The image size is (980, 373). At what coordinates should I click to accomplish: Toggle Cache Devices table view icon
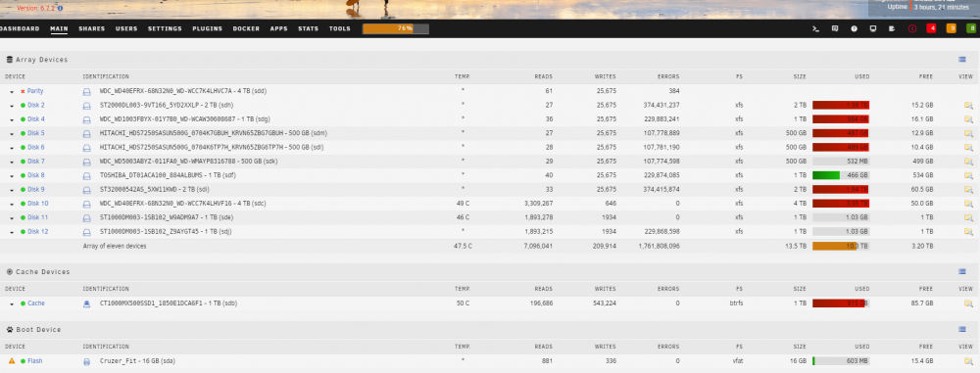[x=962, y=272]
